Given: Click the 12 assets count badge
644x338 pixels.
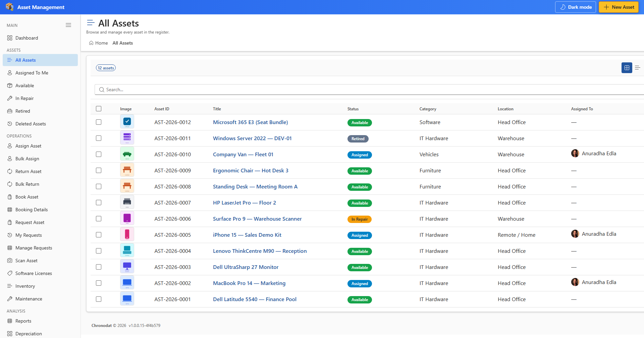Looking at the screenshot, I should 106,68.
